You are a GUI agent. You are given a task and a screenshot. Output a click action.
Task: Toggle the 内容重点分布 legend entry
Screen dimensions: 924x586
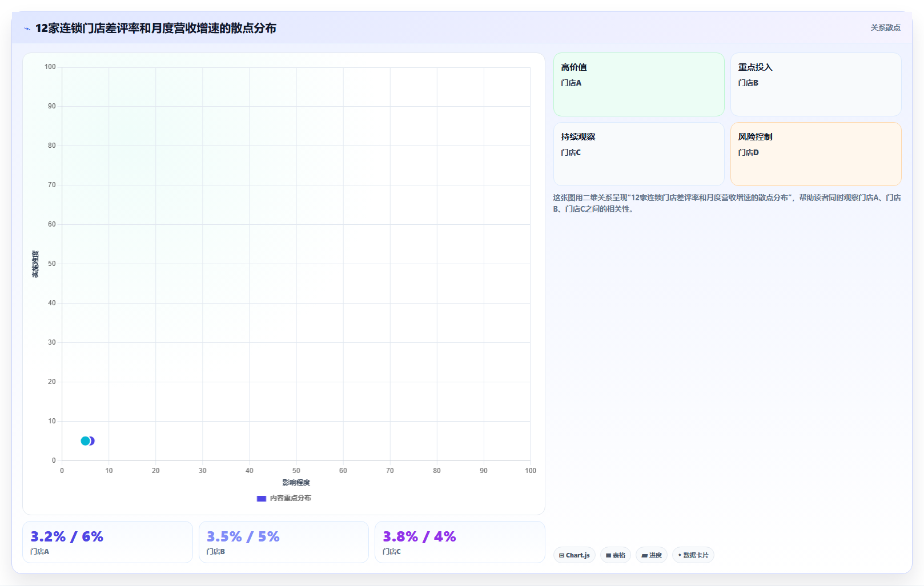tap(284, 498)
